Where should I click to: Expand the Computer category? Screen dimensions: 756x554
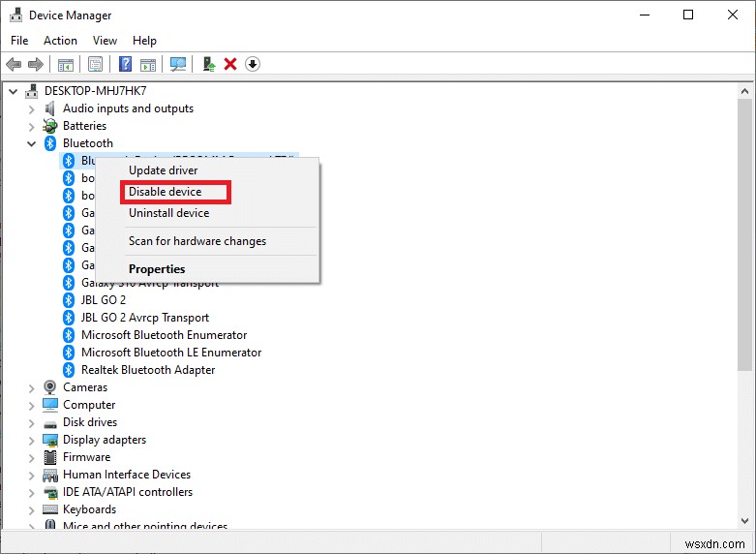31,406
